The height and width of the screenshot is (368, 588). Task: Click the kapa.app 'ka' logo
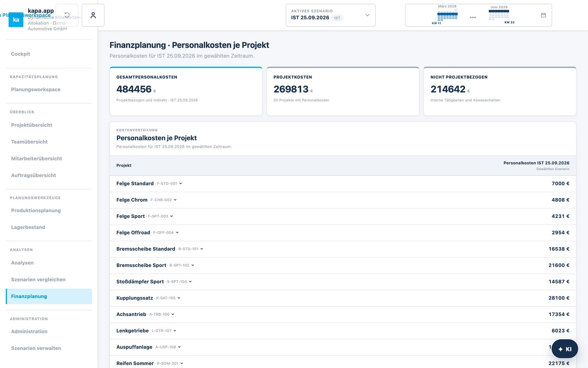click(16, 20)
